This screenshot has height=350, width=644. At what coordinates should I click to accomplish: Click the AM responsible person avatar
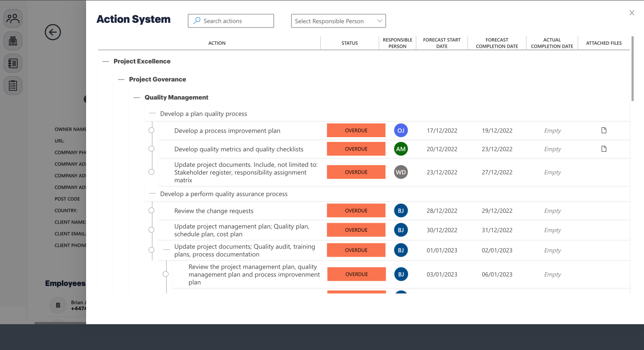pyautogui.click(x=401, y=149)
